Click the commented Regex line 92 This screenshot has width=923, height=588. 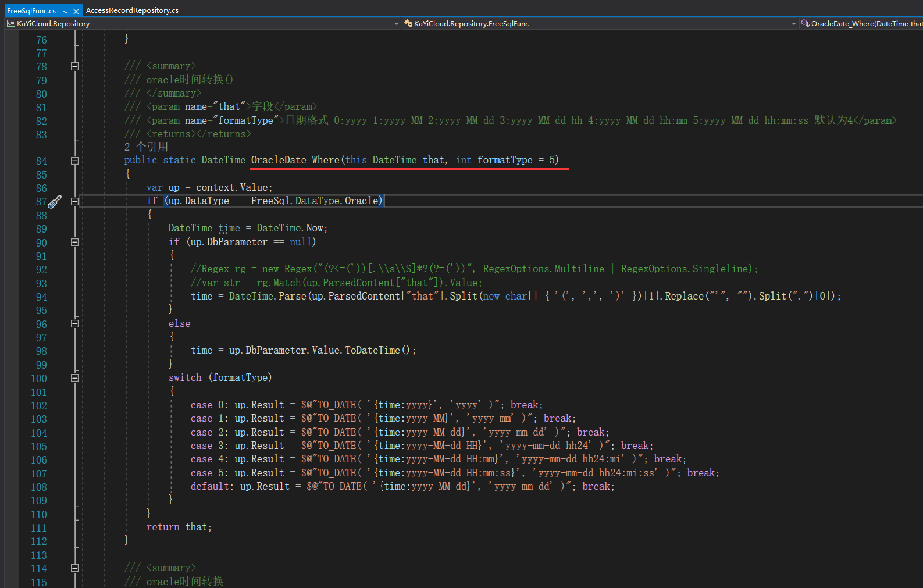475,269
